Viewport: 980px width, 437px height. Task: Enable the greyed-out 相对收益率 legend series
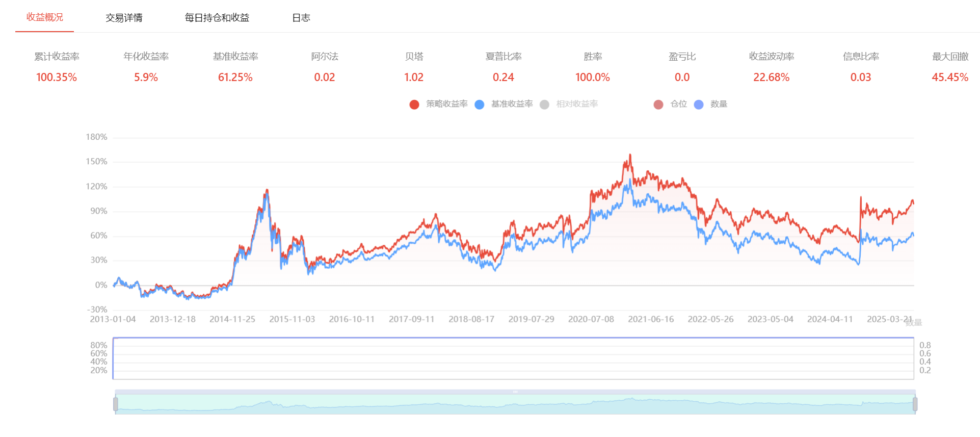point(544,105)
